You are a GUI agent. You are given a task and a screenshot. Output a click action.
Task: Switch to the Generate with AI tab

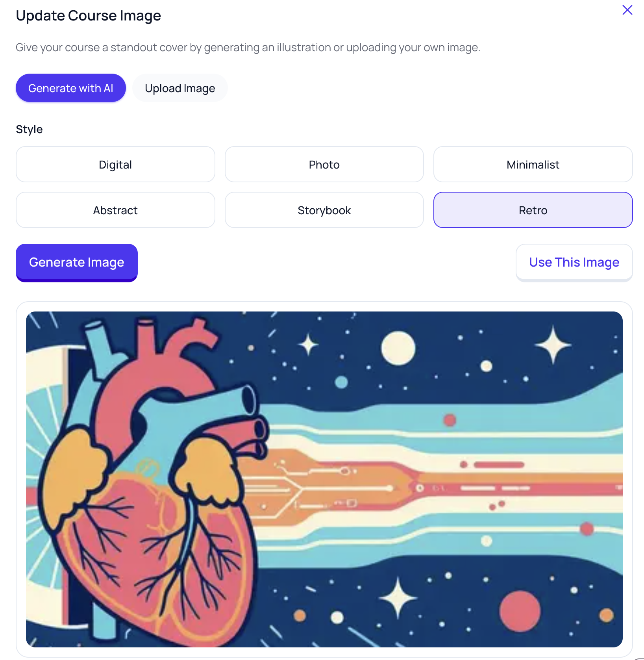(71, 88)
